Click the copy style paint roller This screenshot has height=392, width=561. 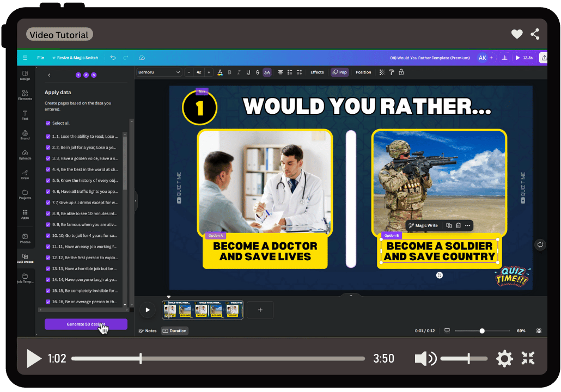pos(392,72)
